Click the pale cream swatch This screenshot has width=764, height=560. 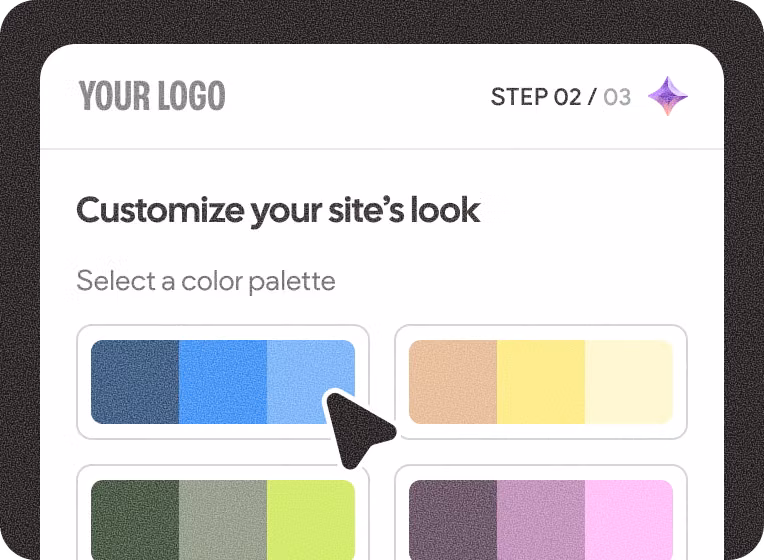click(628, 381)
